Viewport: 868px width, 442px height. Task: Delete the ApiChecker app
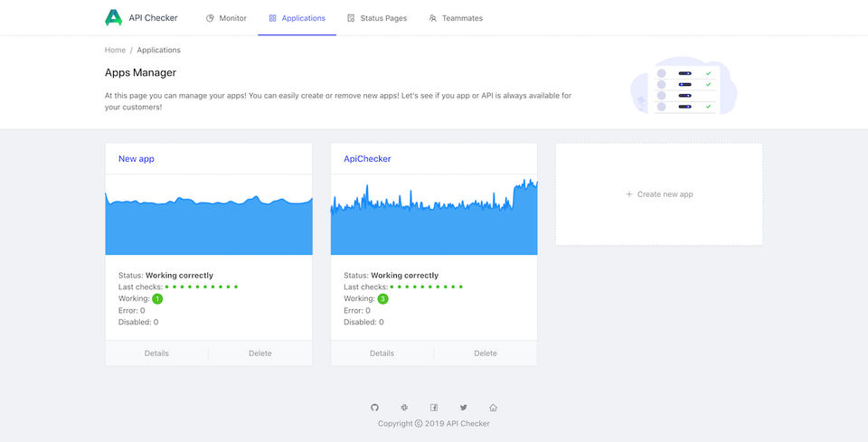click(486, 353)
